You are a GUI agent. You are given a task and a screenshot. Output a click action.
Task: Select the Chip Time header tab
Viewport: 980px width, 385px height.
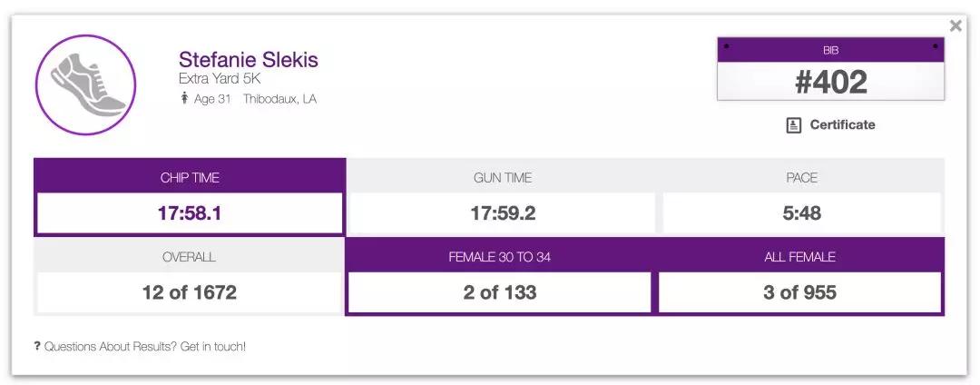(189, 178)
